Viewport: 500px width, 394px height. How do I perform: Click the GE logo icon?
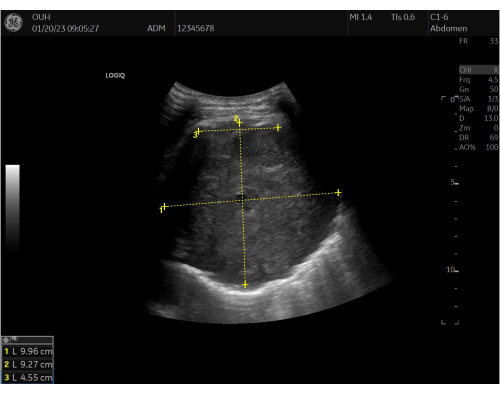pos(13,23)
